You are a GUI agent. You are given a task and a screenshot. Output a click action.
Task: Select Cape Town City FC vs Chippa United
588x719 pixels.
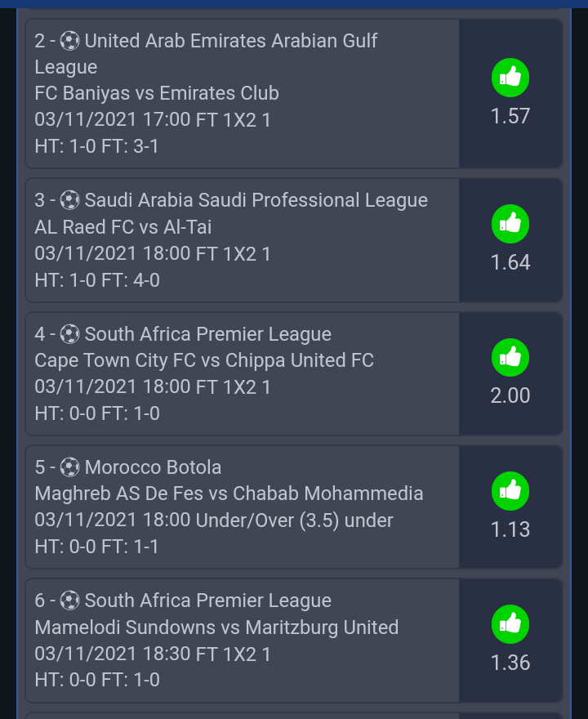pyautogui.click(x=204, y=360)
